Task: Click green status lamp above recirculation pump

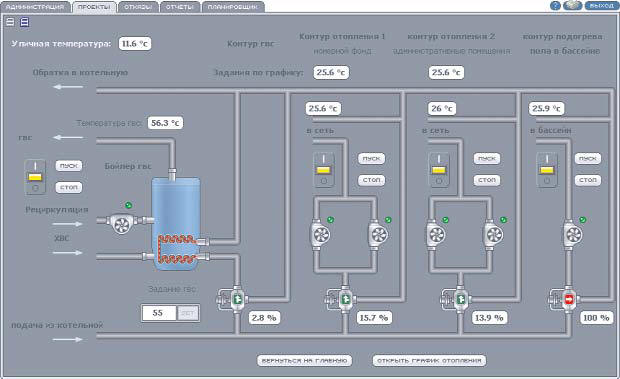Action: [x=128, y=205]
